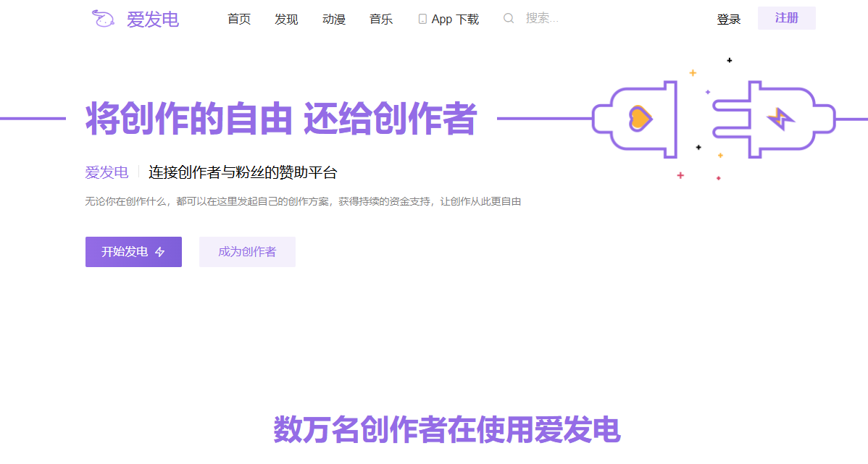Switch to the 动漫 section
This screenshot has width=868, height=464.
pyautogui.click(x=333, y=19)
